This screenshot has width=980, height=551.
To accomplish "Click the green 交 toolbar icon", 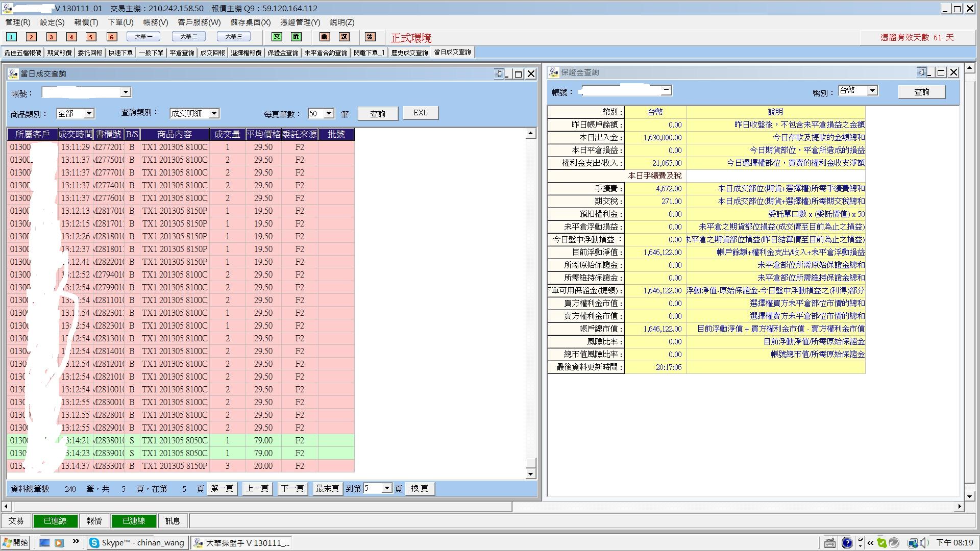I will coord(277,37).
